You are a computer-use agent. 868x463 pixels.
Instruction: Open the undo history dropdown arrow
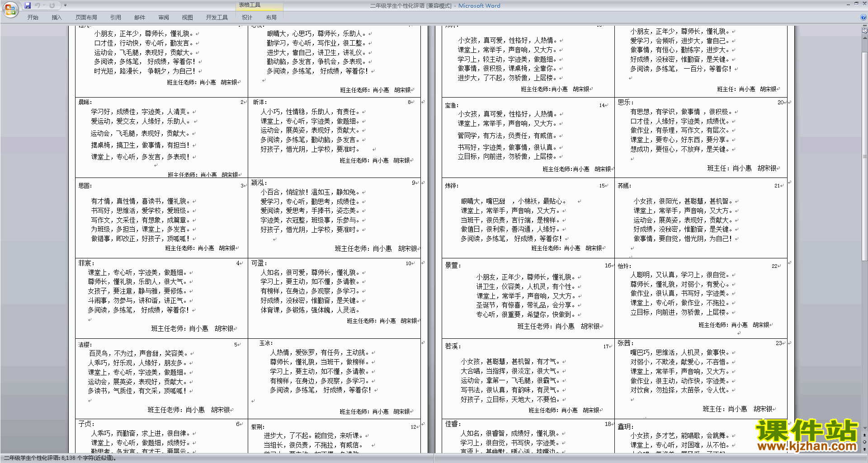pos(44,5)
